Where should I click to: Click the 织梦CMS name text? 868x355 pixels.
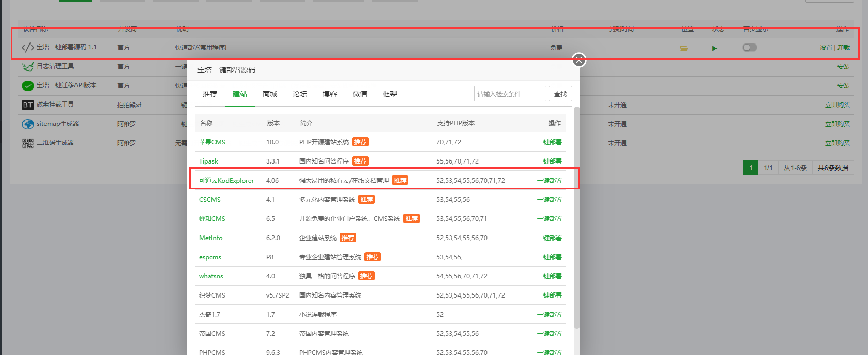click(x=212, y=295)
